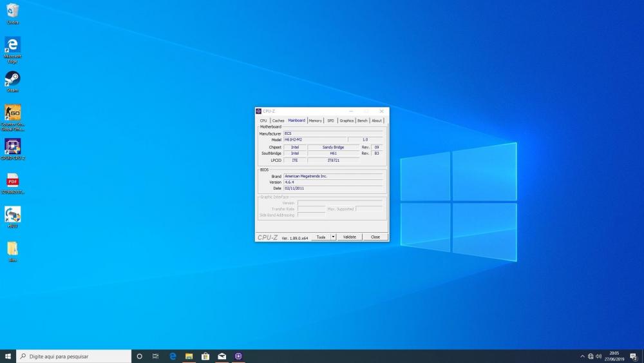Select the CPU-Z desktop shortcut icon
The height and width of the screenshot is (363, 644).
click(x=12, y=146)
